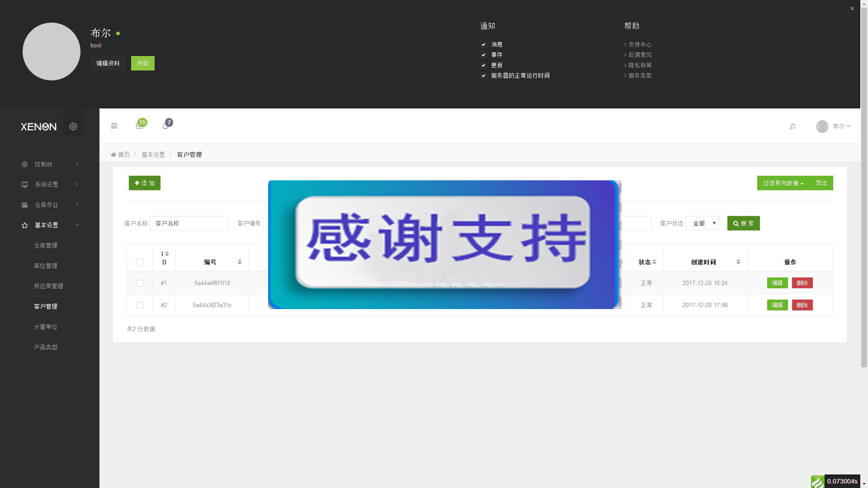868x488 pixels.
Task: Click 删除 for row #1
Action: click(x=802, y=283)
